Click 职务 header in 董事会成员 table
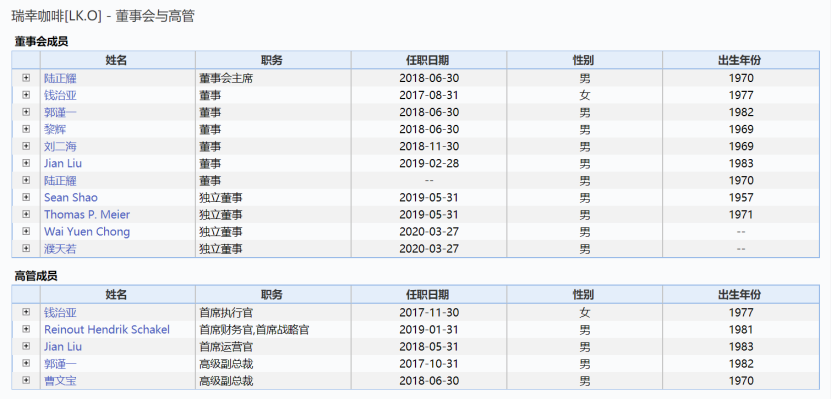 pos(273,60)
